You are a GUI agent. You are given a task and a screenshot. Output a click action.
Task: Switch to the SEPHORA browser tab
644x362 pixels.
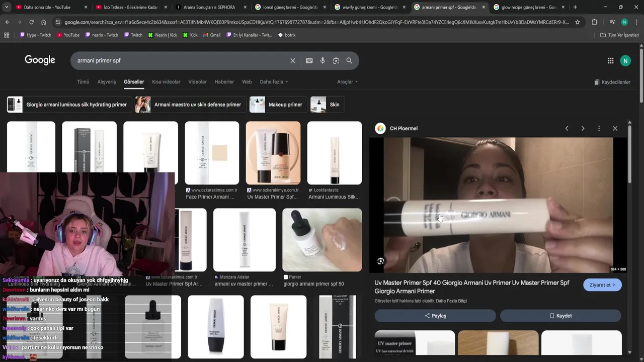(209, 7)
